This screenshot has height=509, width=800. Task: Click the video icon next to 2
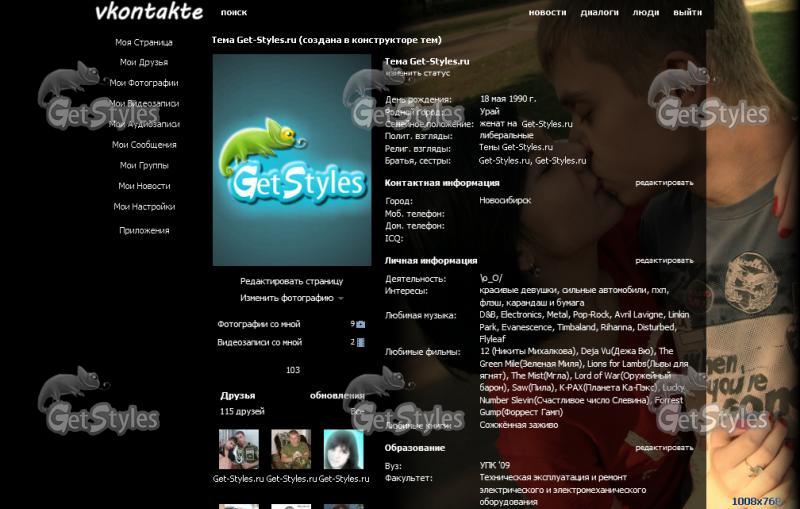[361, 343]
